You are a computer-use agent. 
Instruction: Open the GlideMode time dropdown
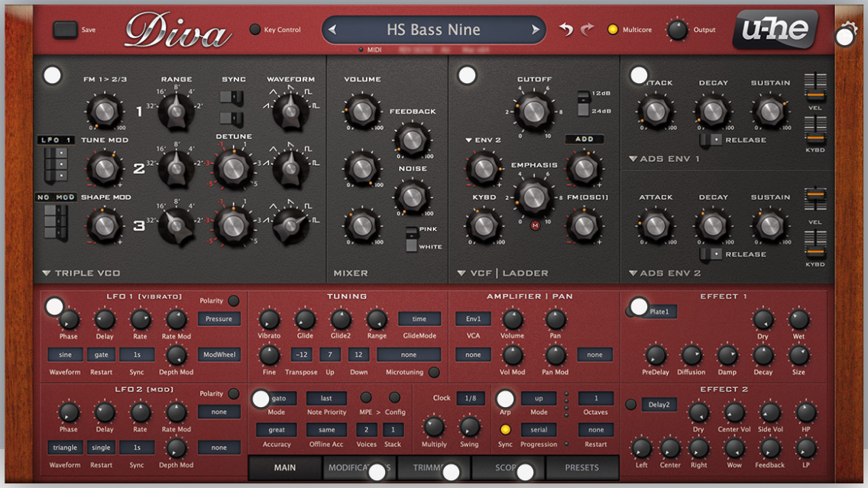tap(419, 318)
